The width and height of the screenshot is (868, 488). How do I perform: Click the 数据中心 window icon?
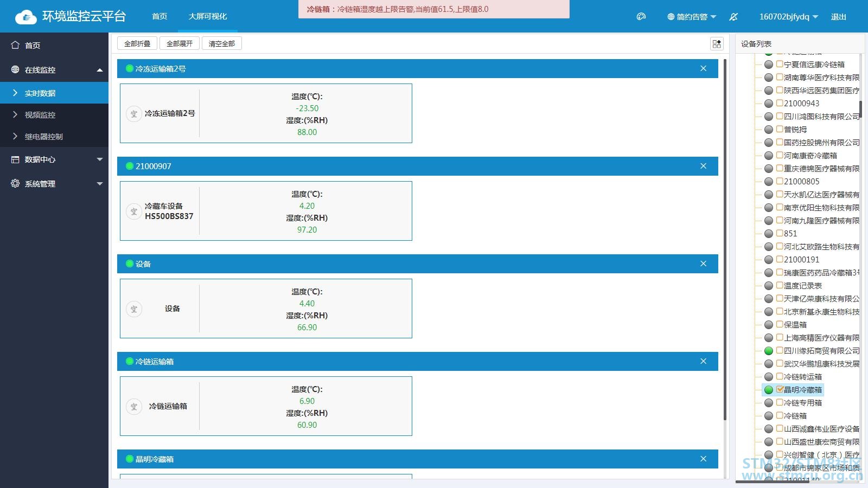coord(15,159)
